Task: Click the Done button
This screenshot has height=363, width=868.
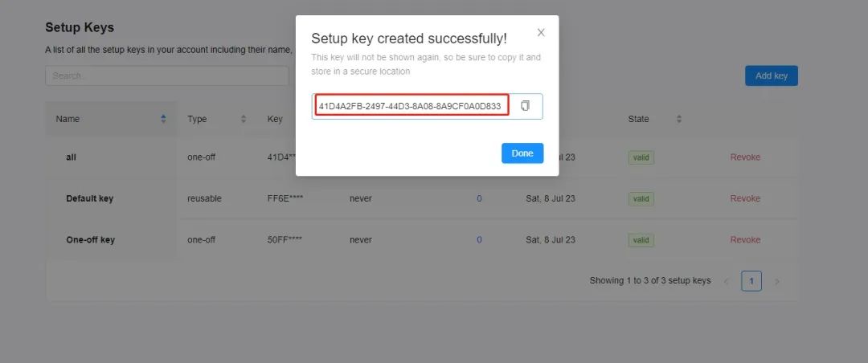Action: tap(522, 153)
